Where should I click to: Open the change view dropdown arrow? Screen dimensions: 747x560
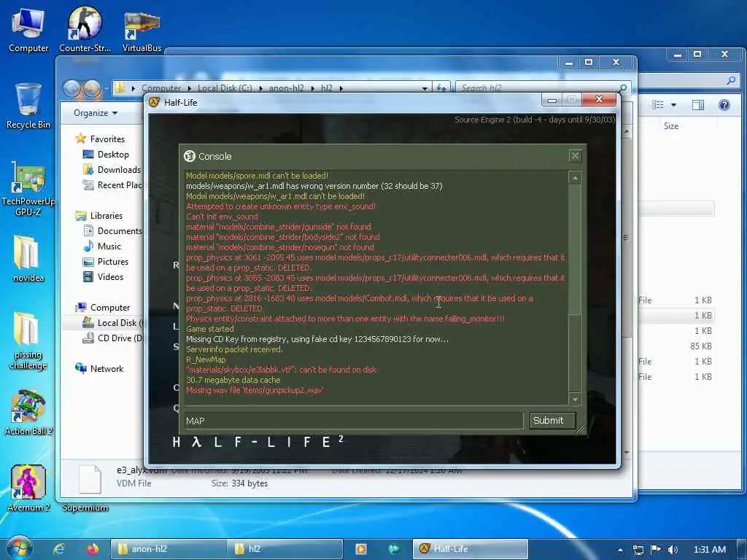tap(673, 105)
